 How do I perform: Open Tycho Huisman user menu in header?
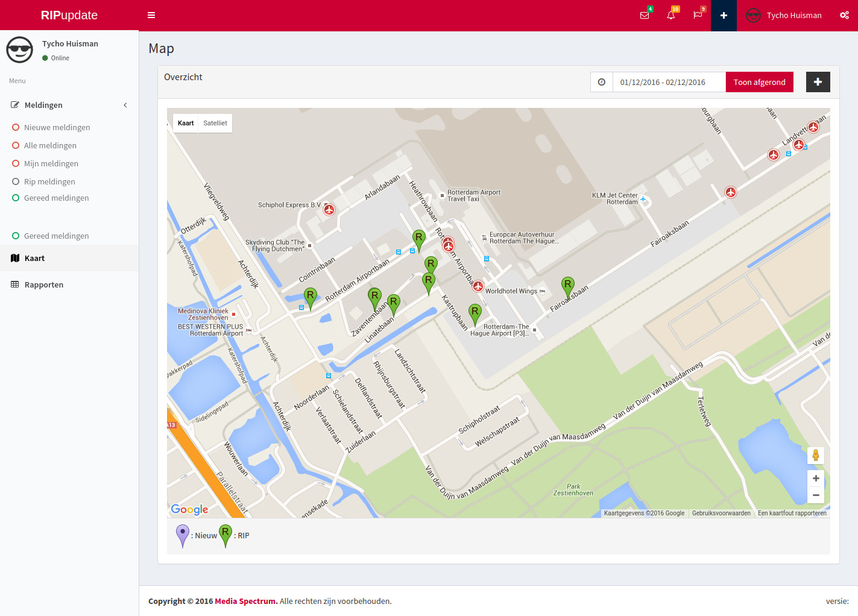pyautogui.click(x=784, y=15)
